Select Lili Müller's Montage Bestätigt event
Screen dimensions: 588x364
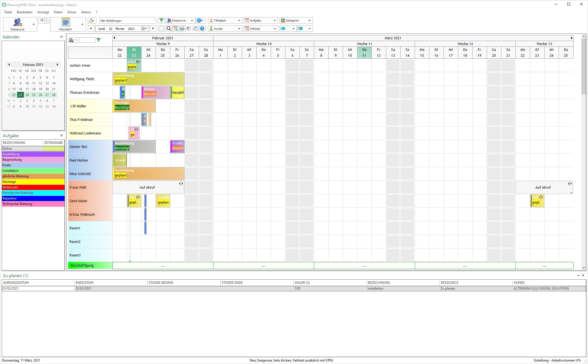[134, 106]
